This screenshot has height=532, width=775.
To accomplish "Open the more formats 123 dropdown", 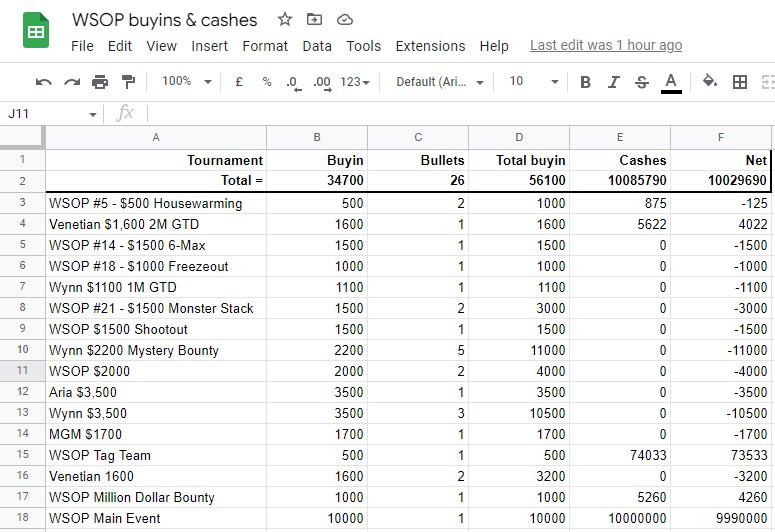I will (355, 82).
